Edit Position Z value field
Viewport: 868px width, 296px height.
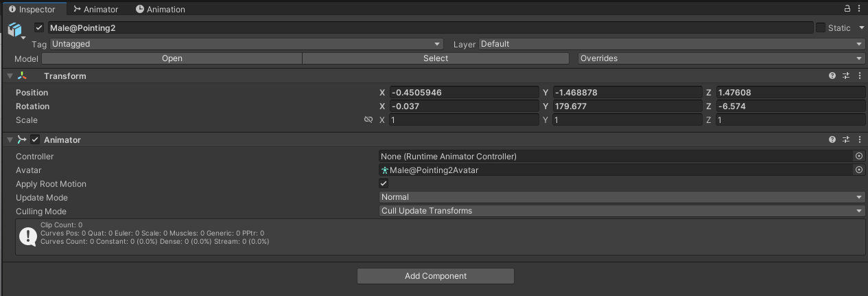790,93
